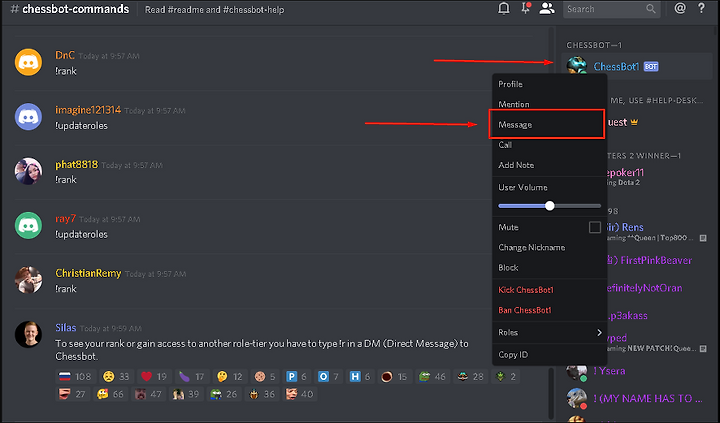Add Russian flag reaction with 108
Screen dimensions: 720x423
(x=76, y=377)
